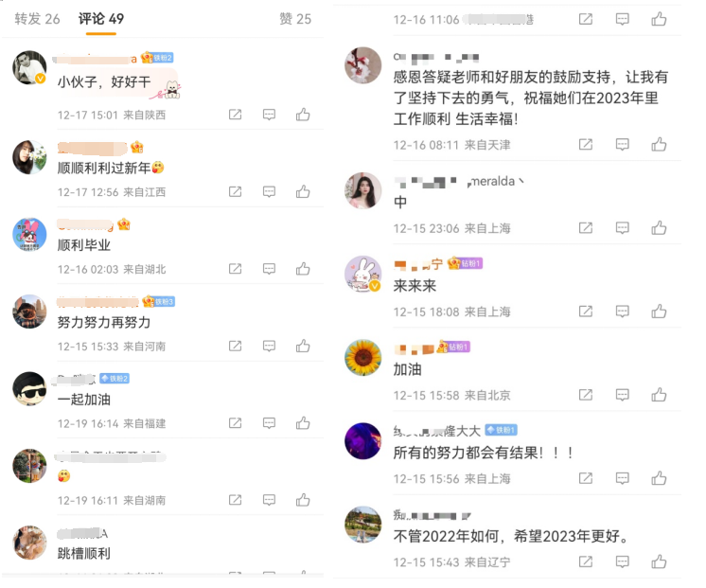Like the comment '加油' from 北京

659,394
